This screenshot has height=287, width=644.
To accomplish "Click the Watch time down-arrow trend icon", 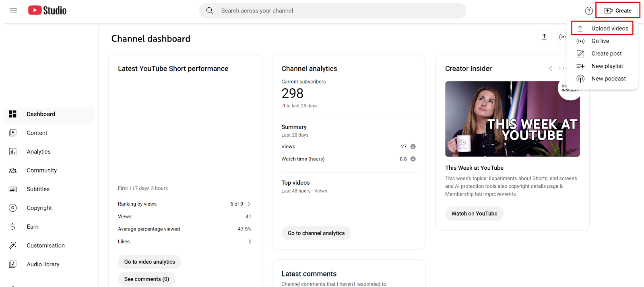I will (413, 159).
